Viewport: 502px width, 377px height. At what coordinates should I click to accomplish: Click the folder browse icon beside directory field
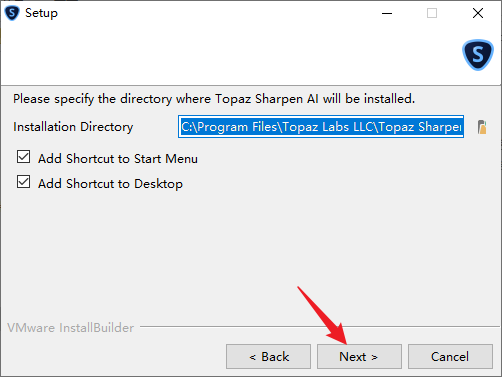pos(482,127)
